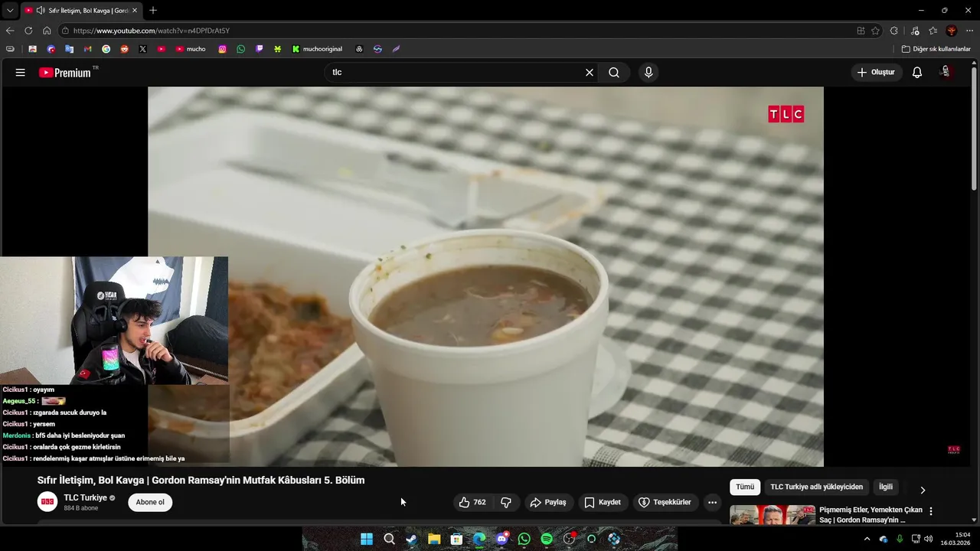Open Pişmemiş Etler suggested video thumbnail
Image resolution: width=980 pixels, height=551 pixels.
(773, 515)
